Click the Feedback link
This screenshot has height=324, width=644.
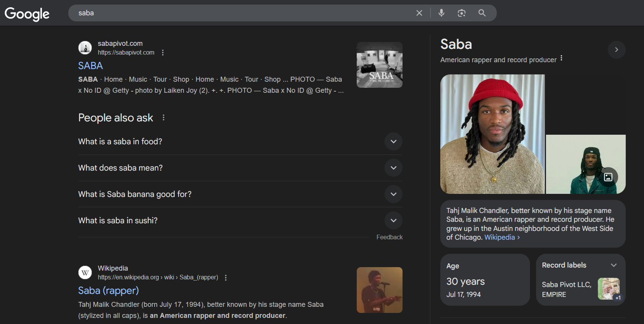click(390, 237)
